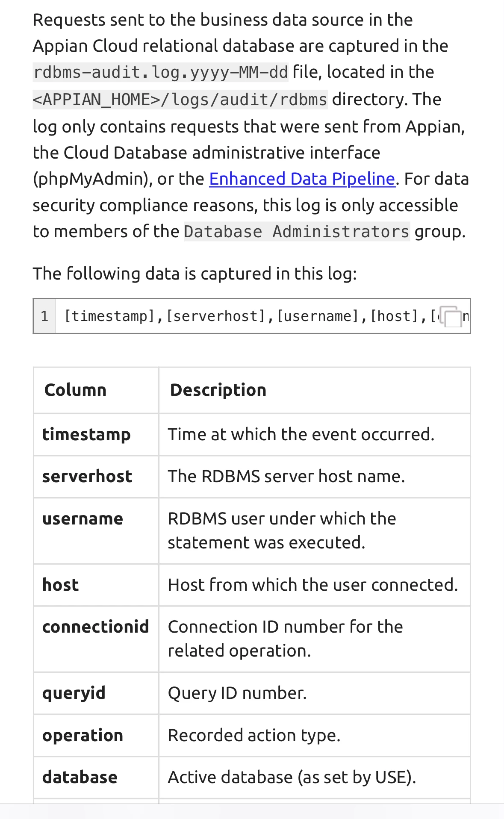
Task: Click the queryid row label
Action: pos(74,693)
